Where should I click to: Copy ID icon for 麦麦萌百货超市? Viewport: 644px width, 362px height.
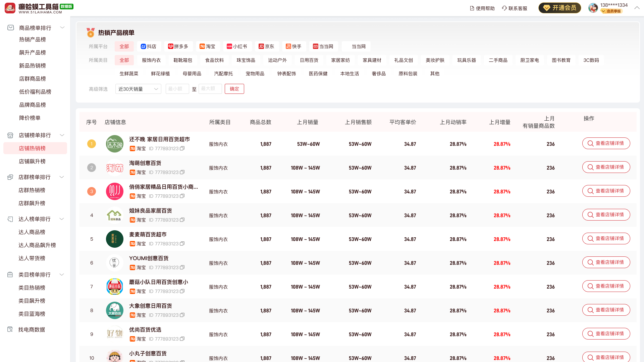pyautogui.click(x=182, y=244)
